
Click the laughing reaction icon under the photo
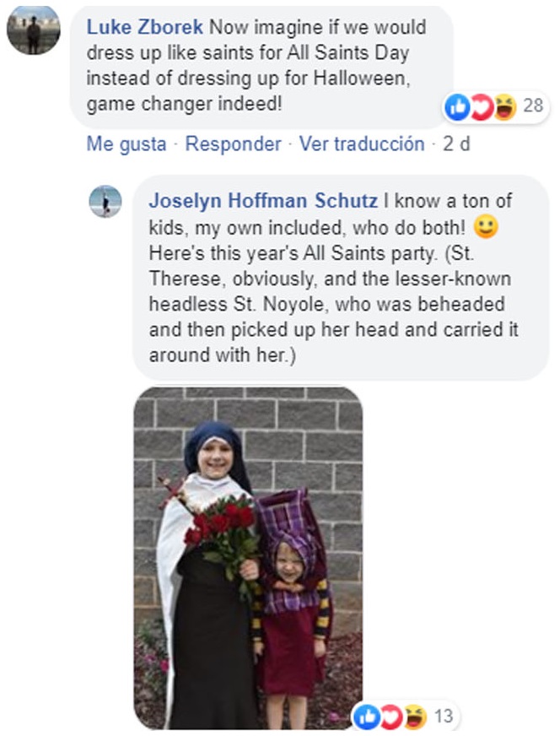click(x=415, y=717)
